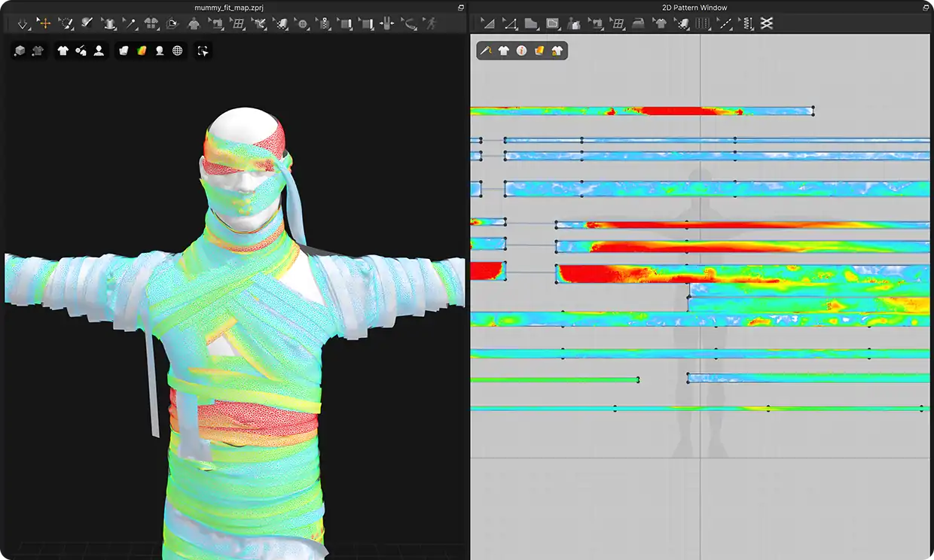
Task: Select the orange Select/Move cross-arrow tool
Action: tap(44, 24)
